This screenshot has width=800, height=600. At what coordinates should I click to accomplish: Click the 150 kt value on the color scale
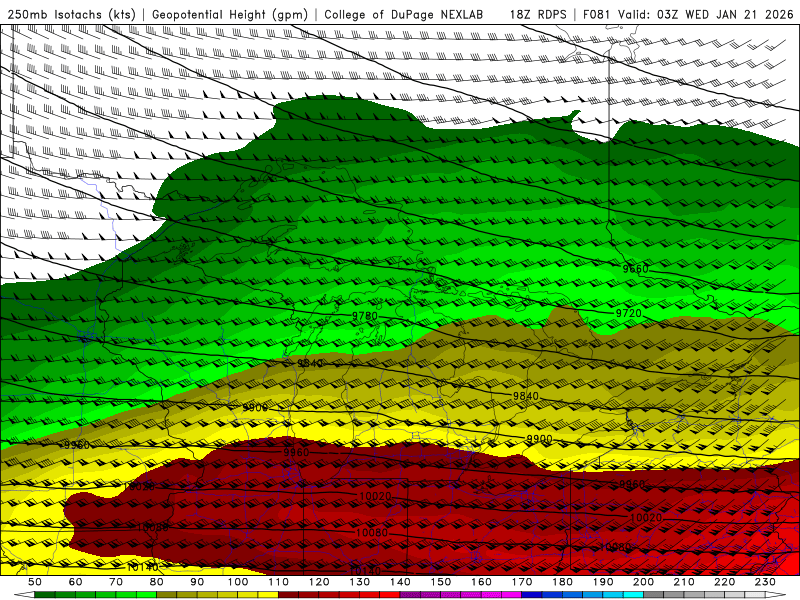[441, 582]
